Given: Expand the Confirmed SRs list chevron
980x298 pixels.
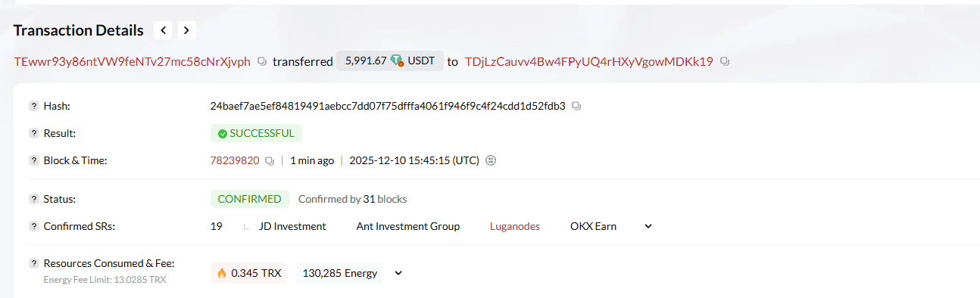Looking at the screenshot, I should (648, 226).
